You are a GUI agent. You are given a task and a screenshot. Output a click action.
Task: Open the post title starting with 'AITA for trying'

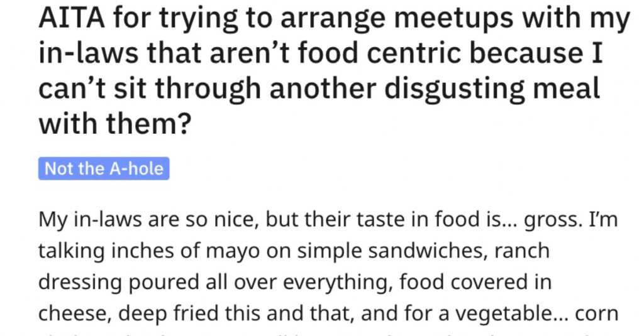(334, 70)
